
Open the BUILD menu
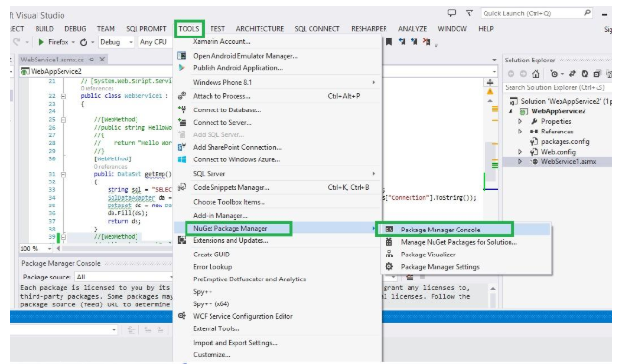pyautogui.click(x=44, y=29)
